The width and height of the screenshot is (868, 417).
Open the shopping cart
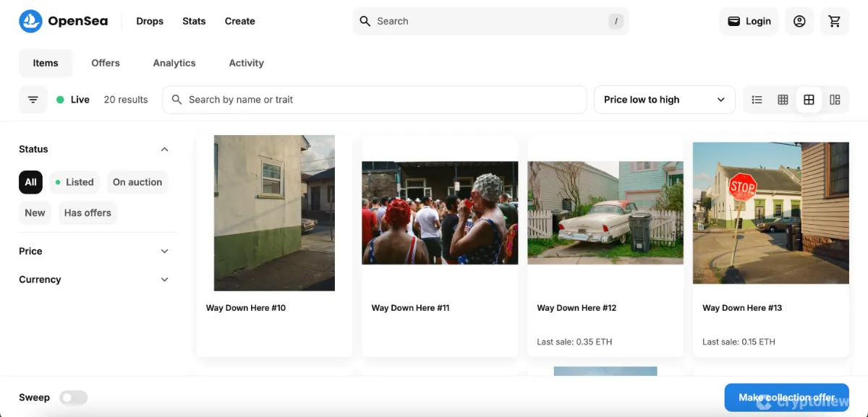coord(835,21)
